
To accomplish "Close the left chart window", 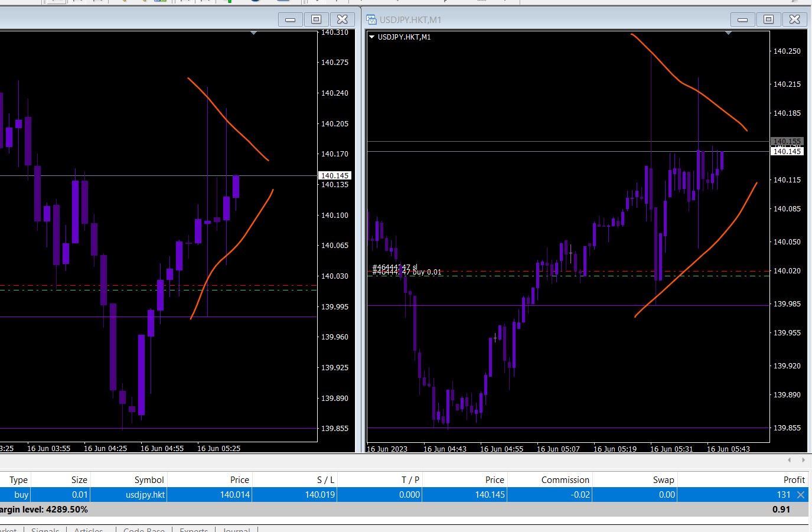I will click(x=343, y=19).
